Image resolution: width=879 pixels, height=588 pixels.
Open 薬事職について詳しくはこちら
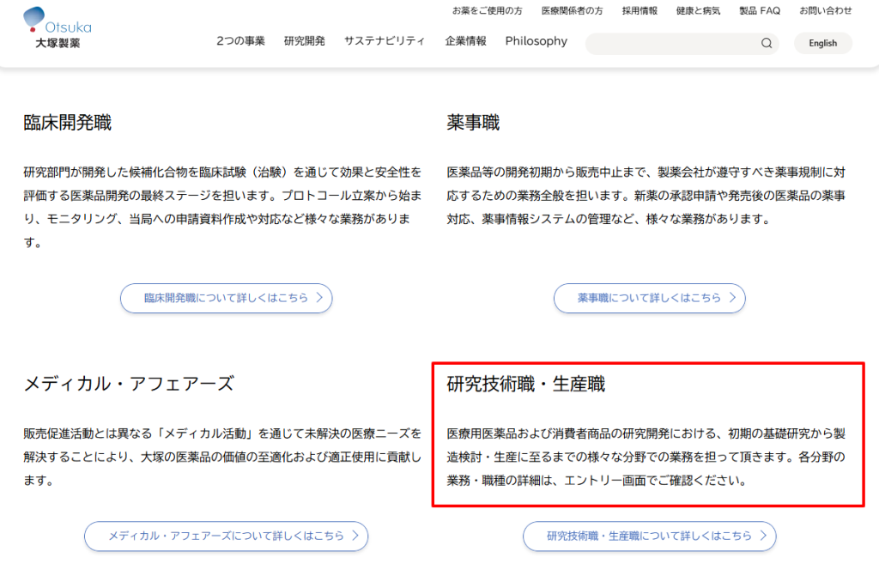[x=649, y=298]
